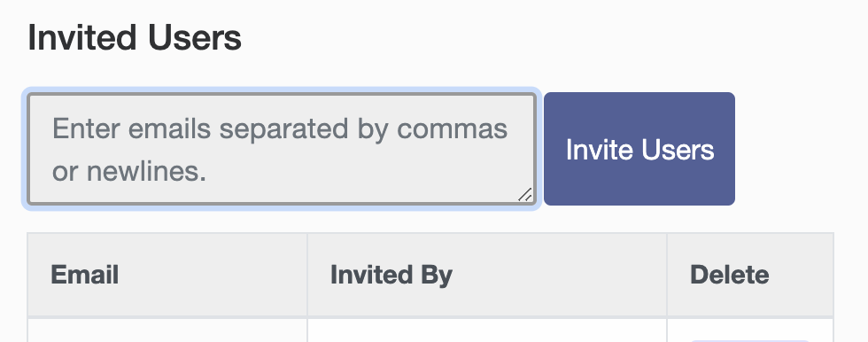
Task: Click the word "commas" in the textarea placeholder
Action: click(x=453, y=130)
